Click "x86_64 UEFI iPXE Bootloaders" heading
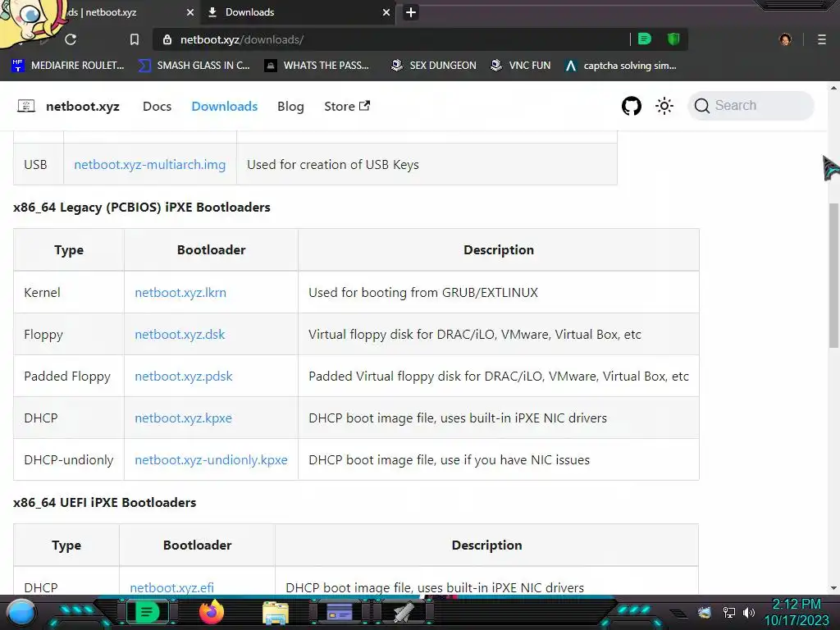 [x=104, y=503]
